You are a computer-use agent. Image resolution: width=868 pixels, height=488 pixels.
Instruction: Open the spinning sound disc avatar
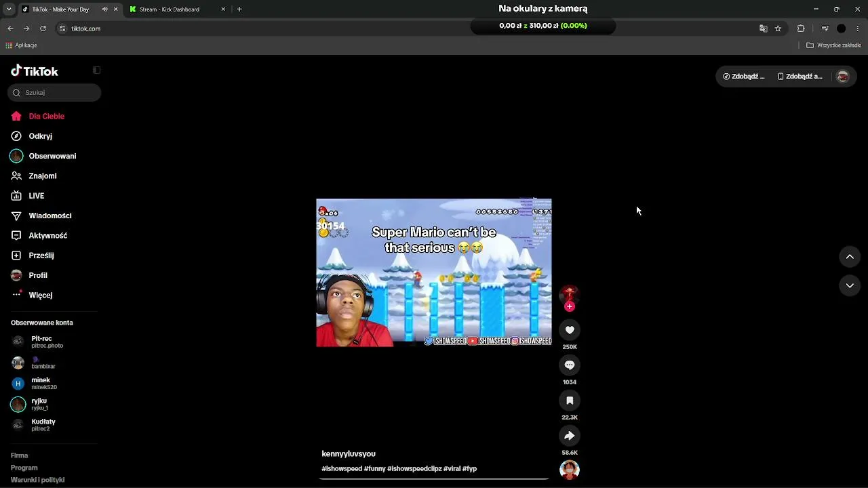tap(570, 470)
